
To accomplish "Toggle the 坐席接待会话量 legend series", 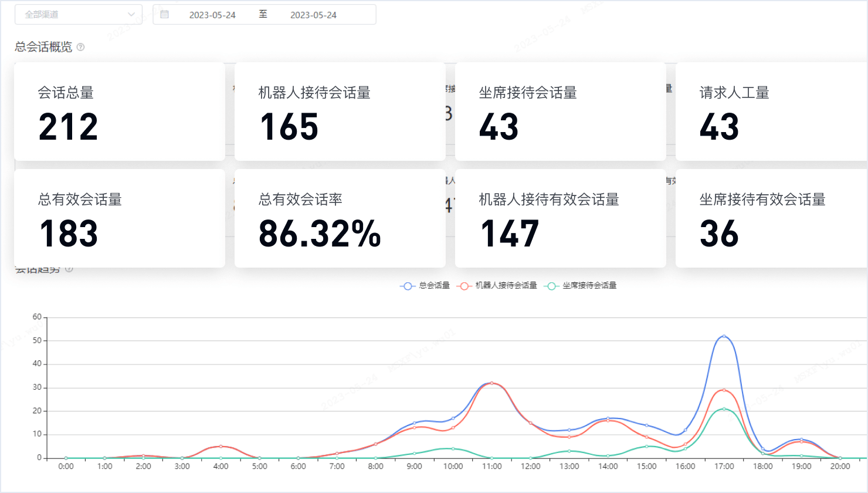I will coord(581,286).
